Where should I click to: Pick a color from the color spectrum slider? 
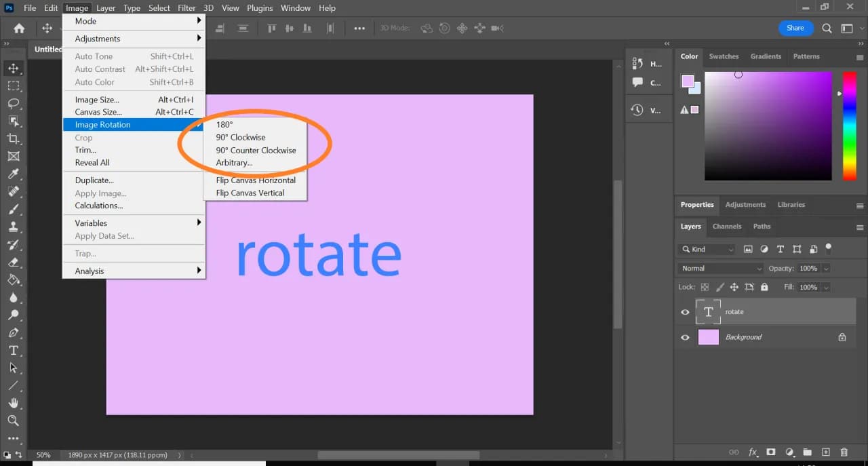pos(849,125)
